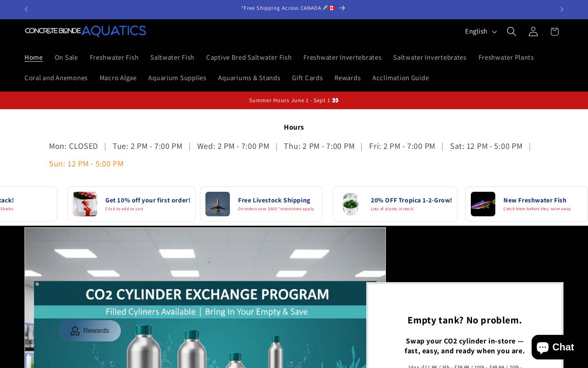Open Gift Cards menu item
This screenshot has height=368, width=588.
click(307, 78)
